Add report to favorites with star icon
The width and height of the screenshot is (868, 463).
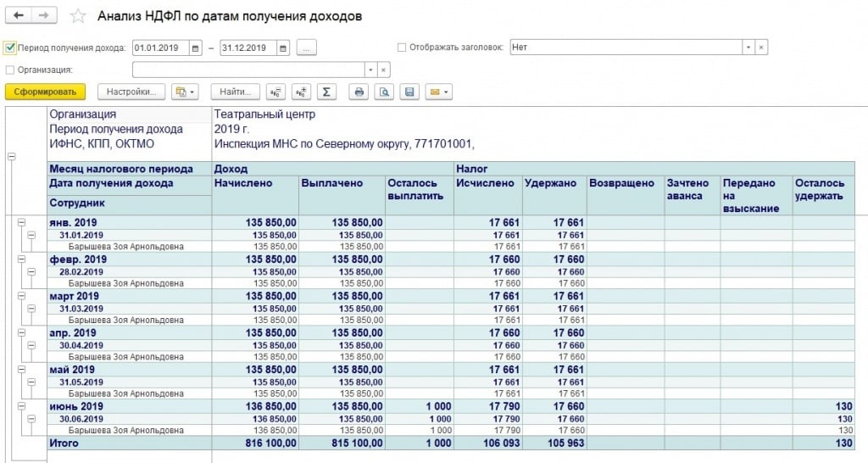click(78, 16)
